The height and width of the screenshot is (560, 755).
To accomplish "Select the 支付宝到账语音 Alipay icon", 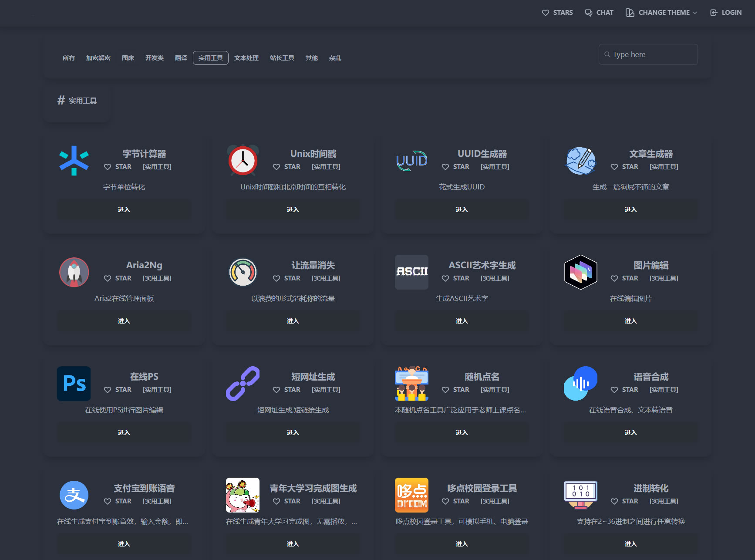I will pos(74,495).
